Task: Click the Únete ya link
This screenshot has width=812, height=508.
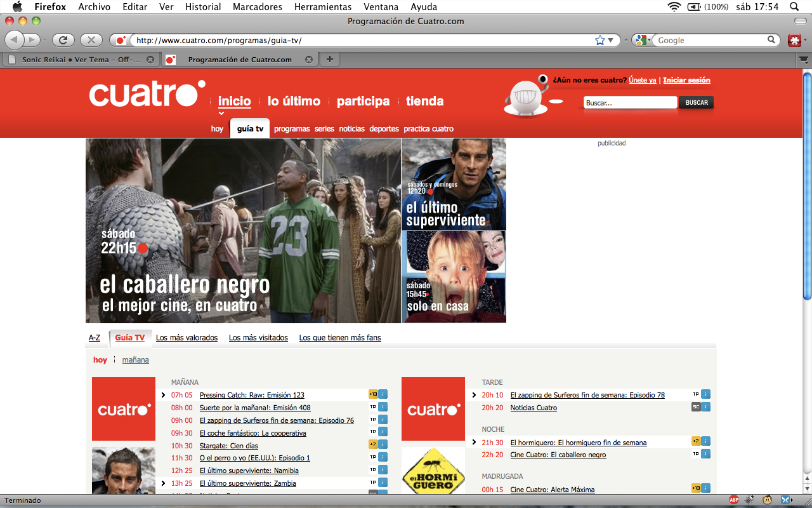Action: tap(643, 80)
